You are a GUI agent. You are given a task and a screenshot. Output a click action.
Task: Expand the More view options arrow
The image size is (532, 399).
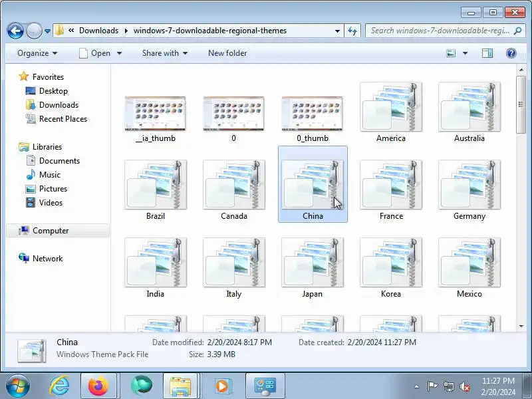[x=465, y=53]
